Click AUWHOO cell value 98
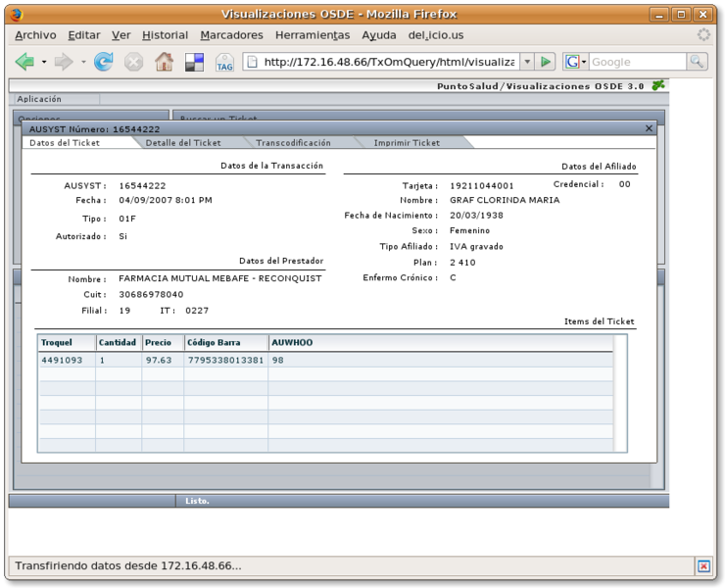Image resolution: width=725 pixels, height=588 pixels. 278,360
